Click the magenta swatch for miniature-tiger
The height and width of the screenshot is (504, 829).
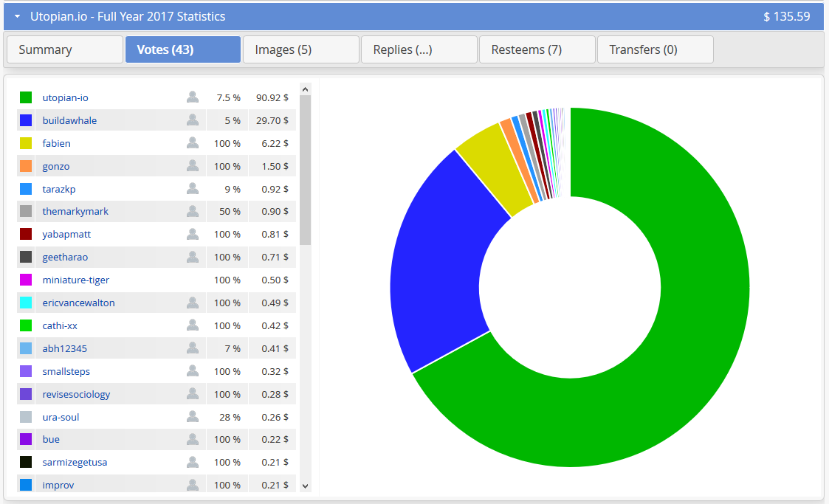[x=26, y=280]
